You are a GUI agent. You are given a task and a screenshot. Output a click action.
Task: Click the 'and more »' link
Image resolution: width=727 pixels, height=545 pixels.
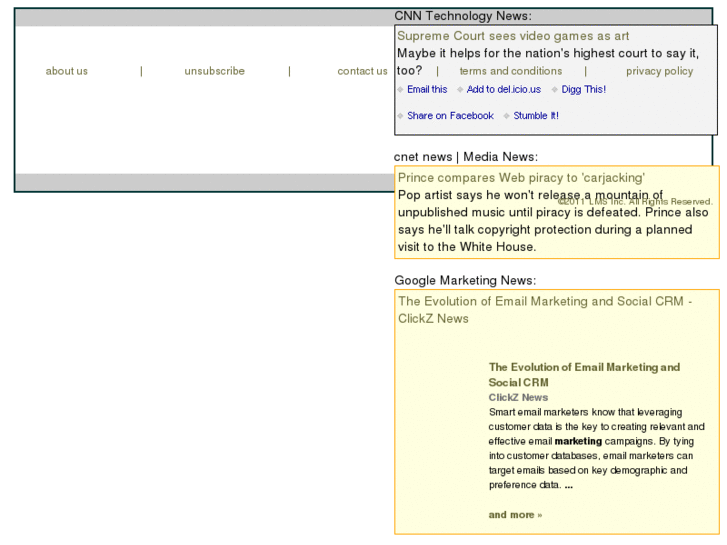click(515, 515)
